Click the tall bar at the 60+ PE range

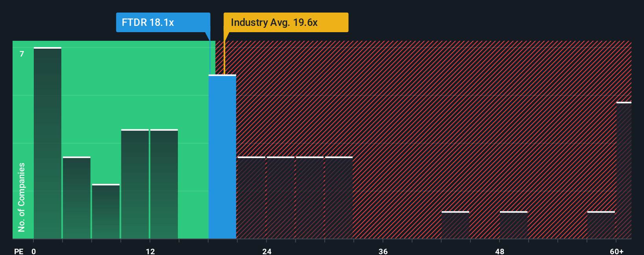click(624, 170)
